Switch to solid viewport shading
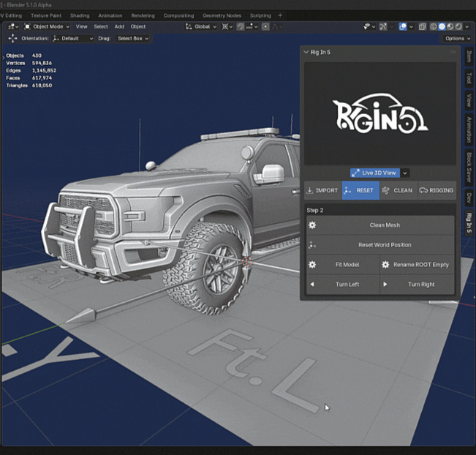 pyautogui.click(x=442, y=27)
